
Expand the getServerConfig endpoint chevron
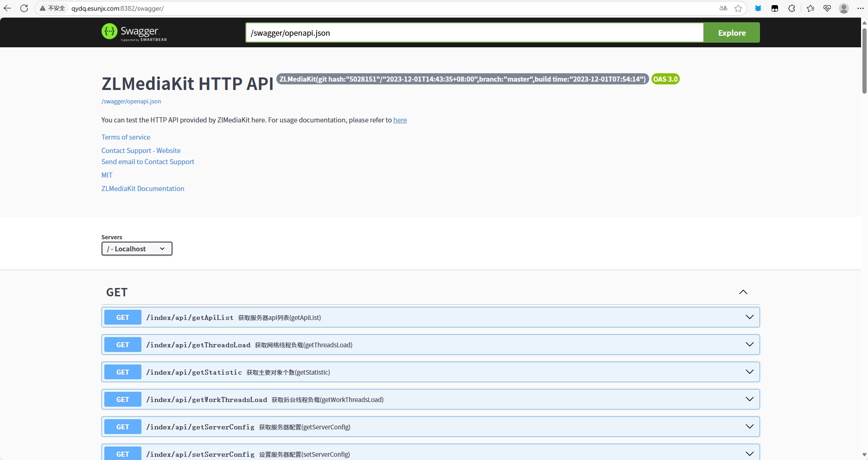click(749, 427)
